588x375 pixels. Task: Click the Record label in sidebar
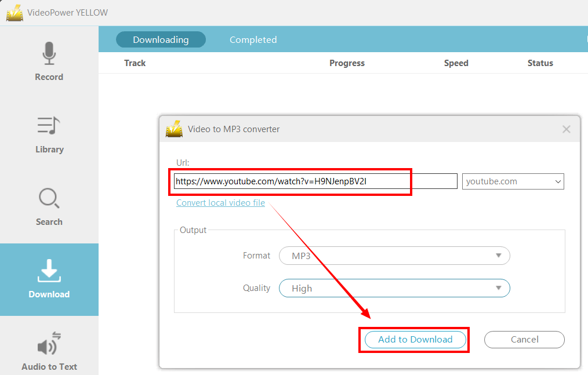(x=49, y=77)
